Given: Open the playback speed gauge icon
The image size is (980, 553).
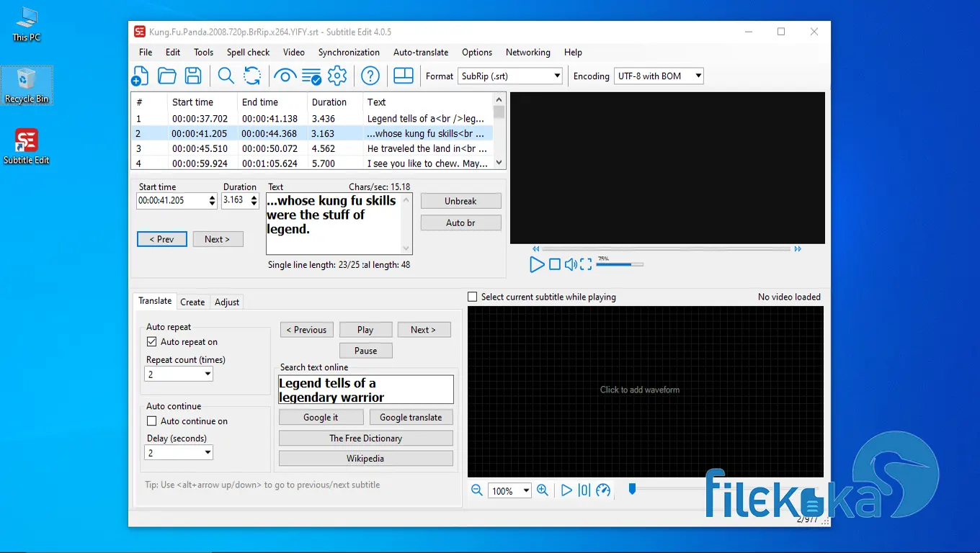Looking at the screenshot, I should (603, 490).
